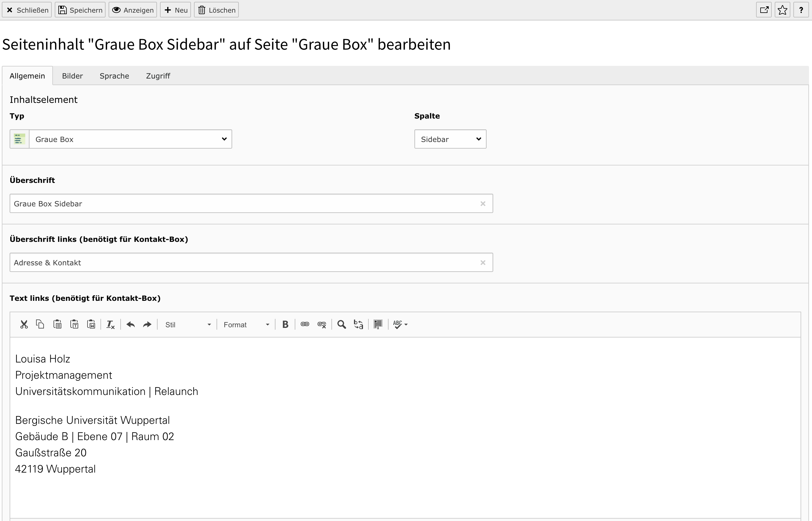Preview with the Anzeigen button

pos(133,10)
